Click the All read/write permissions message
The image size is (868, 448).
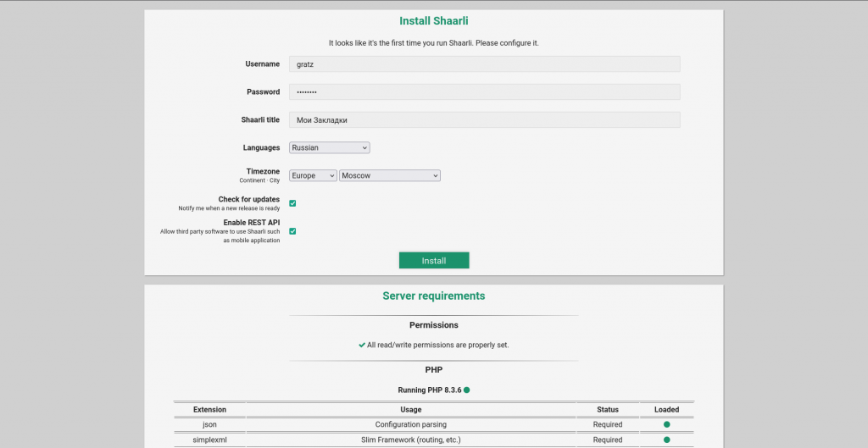(438, 345)
